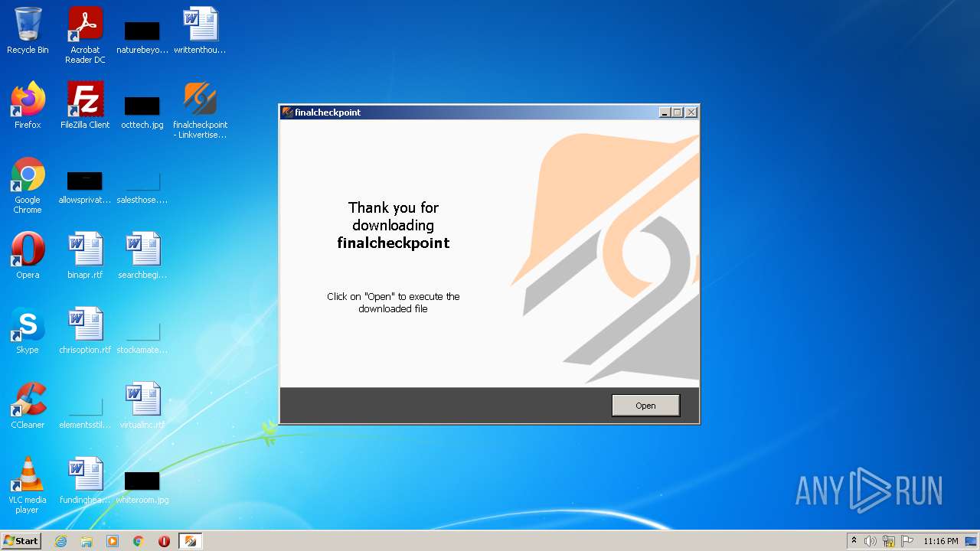Select the fundinghea... Word document icon

coord(85,481)
